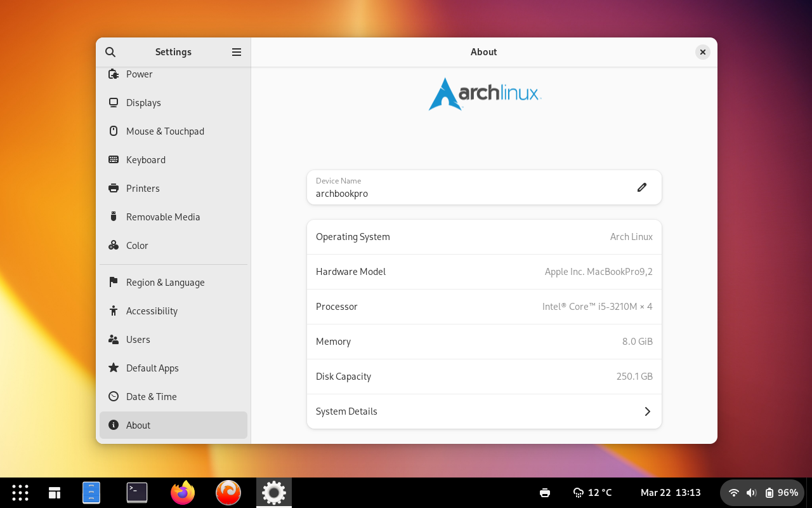Open the Files app in the taskbar
Viewport: 812px width, 508px height.
click(x=91, y=493)
